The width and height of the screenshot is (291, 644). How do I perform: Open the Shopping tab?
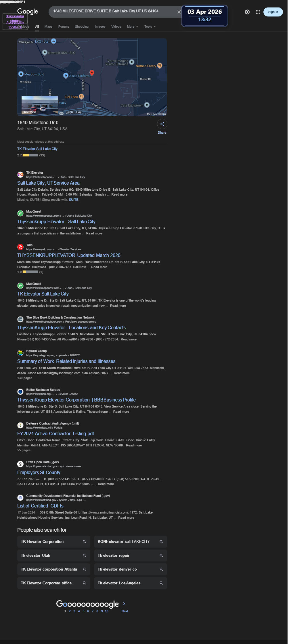coord(82,26)
